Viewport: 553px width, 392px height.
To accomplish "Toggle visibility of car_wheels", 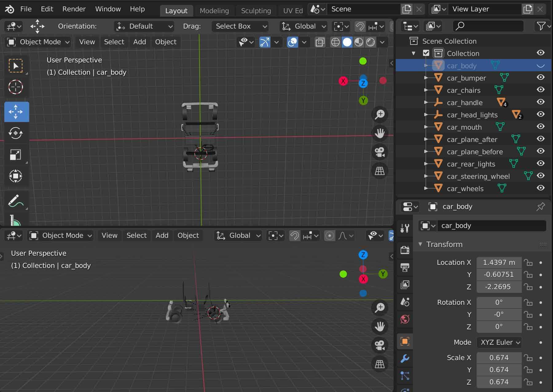I will point(540,188).
